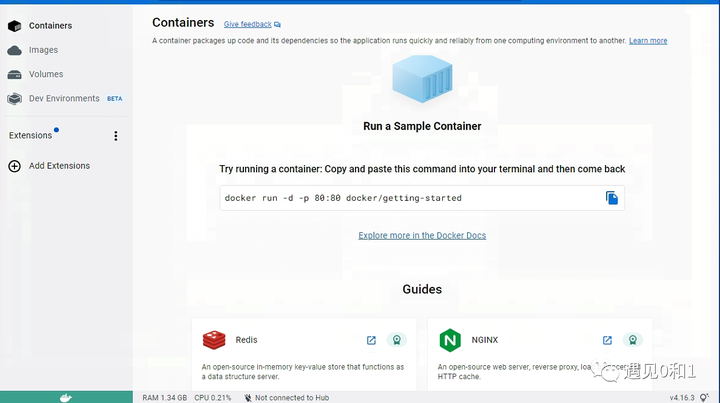Click the CPU 0.21% status entry

pos(213,398)
